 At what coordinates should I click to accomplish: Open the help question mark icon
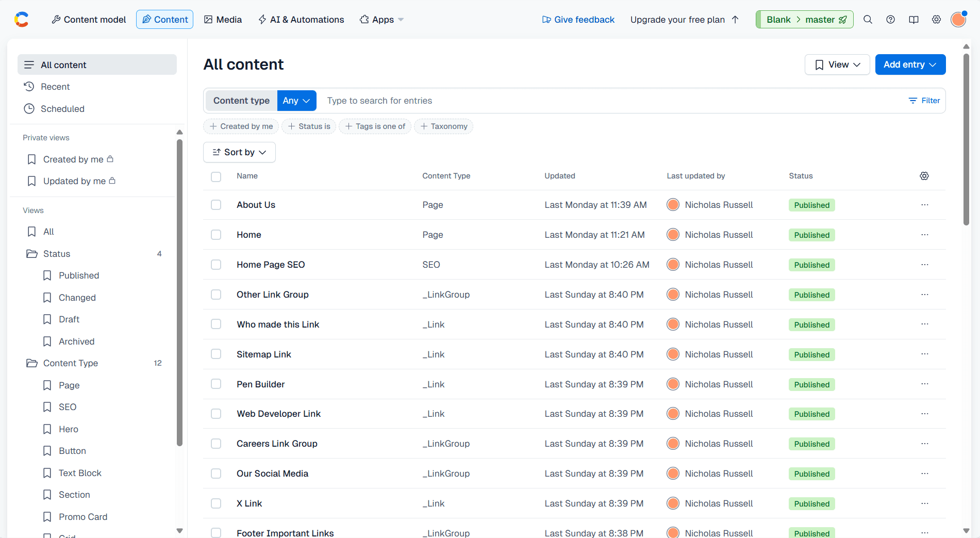[x=890, y=20]
